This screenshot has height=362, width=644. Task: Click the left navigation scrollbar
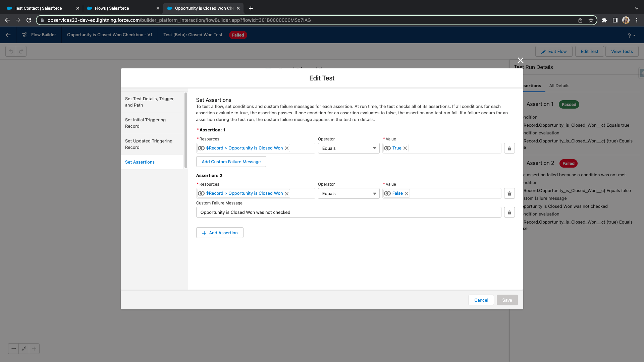(185, 130)
